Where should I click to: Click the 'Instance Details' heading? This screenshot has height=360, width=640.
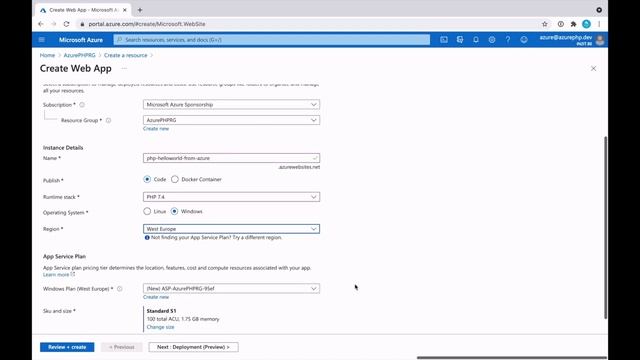pyautogui.click(x=63, y=148)
